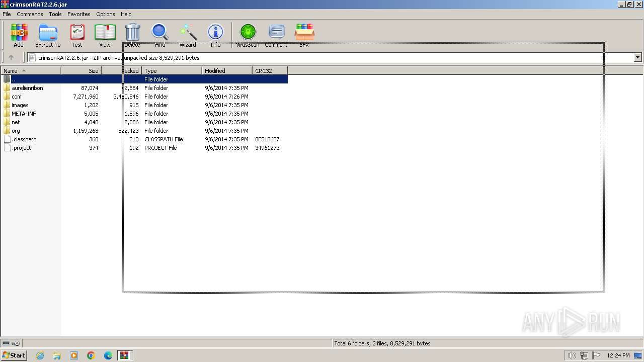The width and height of the screenshot is (644, 362).
Task: Open the Windows Start menu
Action: (x=14, y=355)
